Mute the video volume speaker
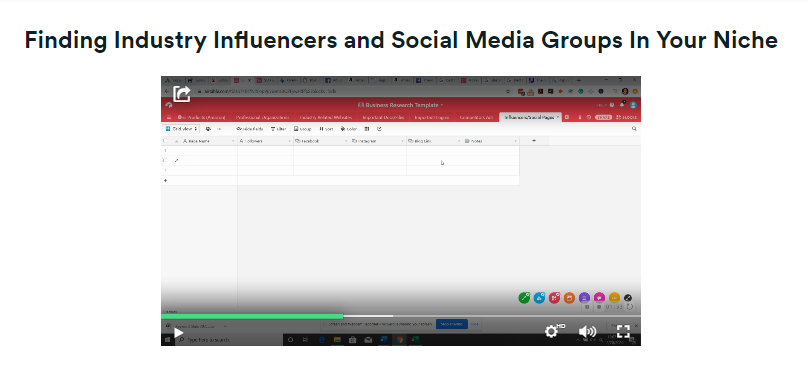The width and height of the screenshot is (808, 382). 587,331
